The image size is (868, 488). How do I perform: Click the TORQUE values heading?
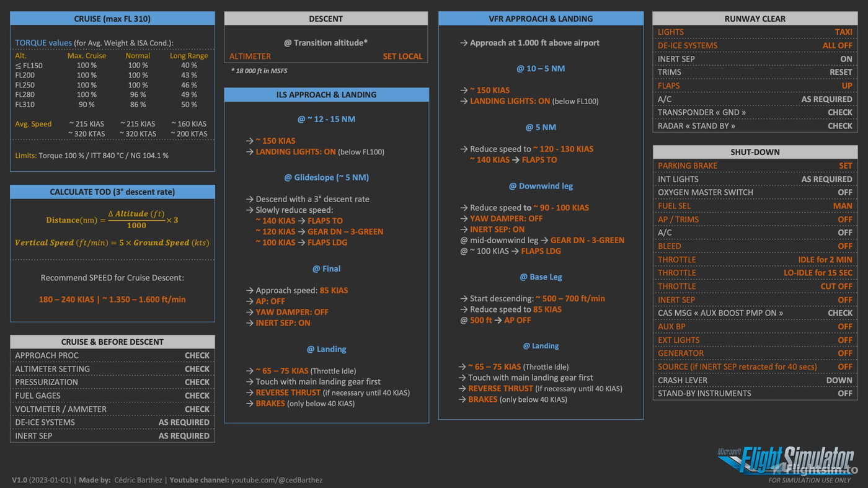[43, 43]
